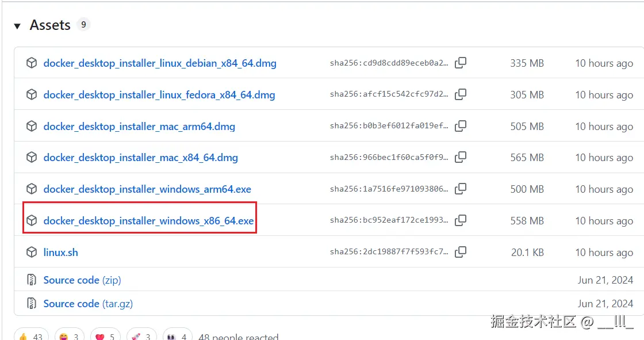Collapse the Assets section triangle
This screenshot has height=340, width=644.
point(17,26)
